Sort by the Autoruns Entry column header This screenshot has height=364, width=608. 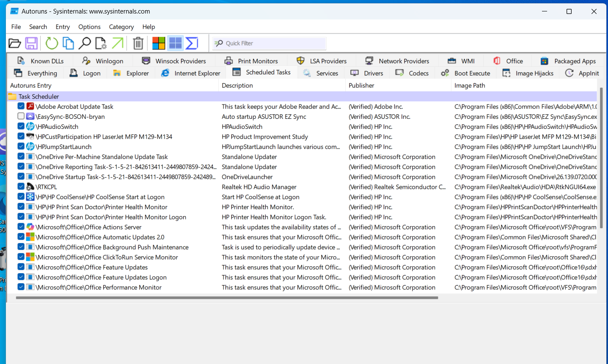tap(113, 85)
